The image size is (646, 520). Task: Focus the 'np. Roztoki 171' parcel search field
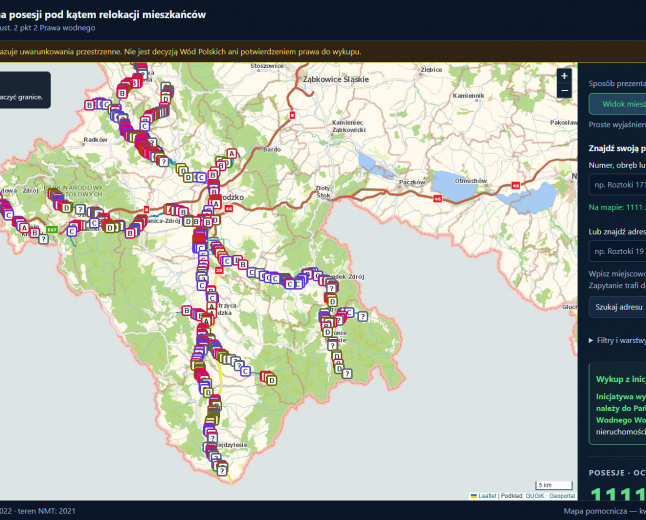pos(617,184)
